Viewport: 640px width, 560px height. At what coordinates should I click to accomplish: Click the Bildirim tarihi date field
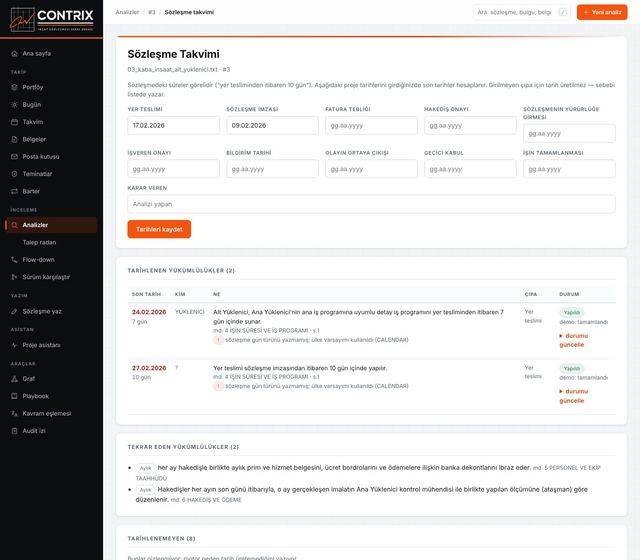[272, 169]
